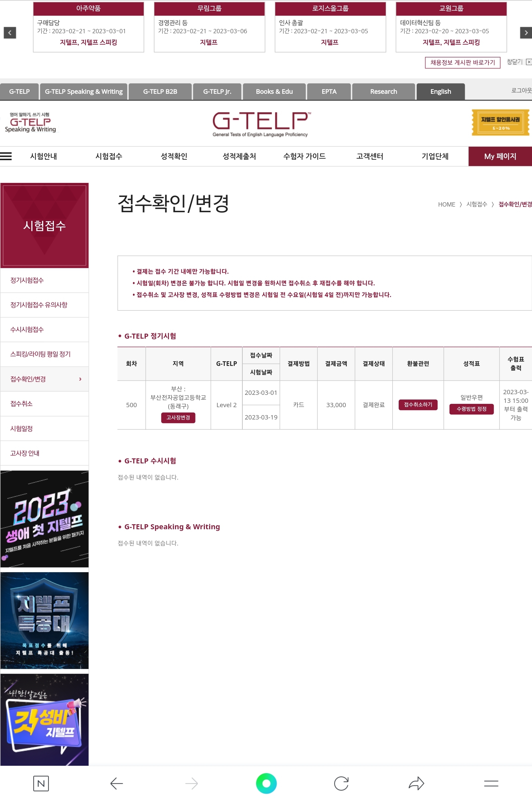Tap the browser forward arrow
This screenshot has width=532, height=801.
click(192, 783)
